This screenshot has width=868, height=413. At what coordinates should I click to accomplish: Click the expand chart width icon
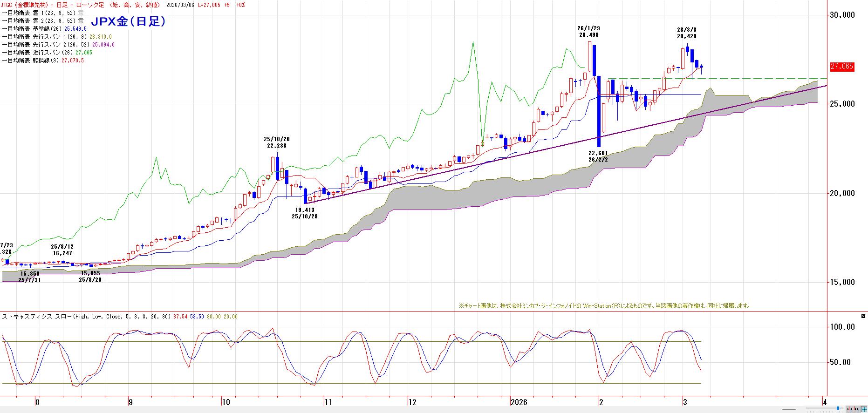856,409
